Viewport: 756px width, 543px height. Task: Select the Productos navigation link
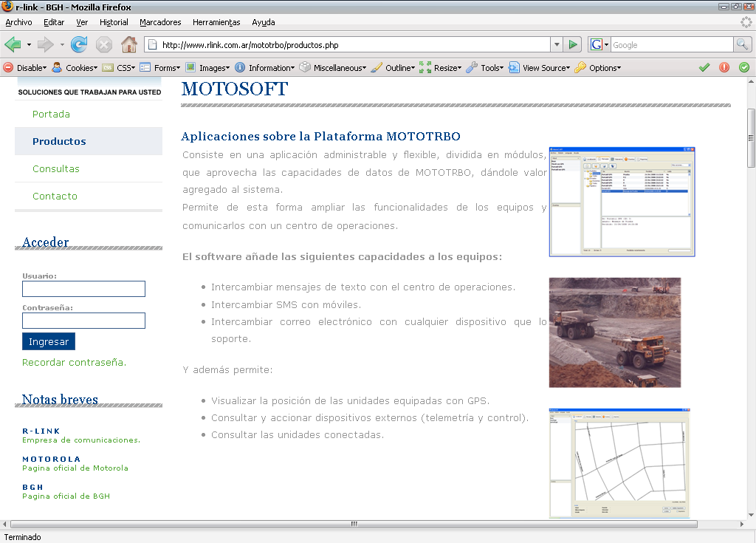tap(59, 141)
